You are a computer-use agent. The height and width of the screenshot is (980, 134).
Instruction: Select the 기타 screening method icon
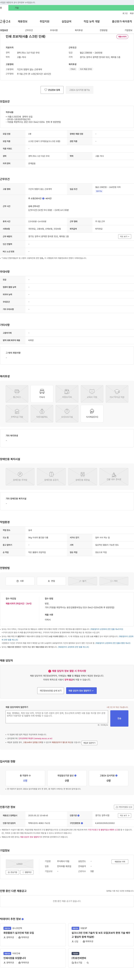pyautogui.click(x=114, y=581)
